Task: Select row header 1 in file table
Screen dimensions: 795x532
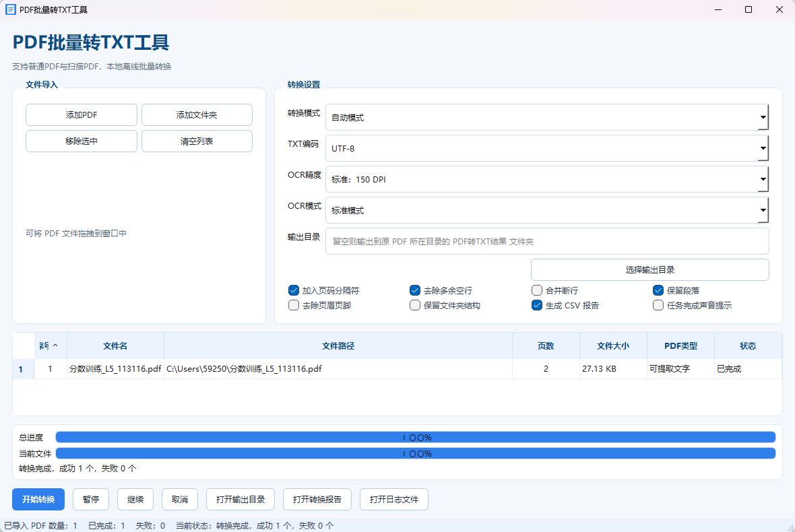Action: pyautogui.click(x=24, y=369)
